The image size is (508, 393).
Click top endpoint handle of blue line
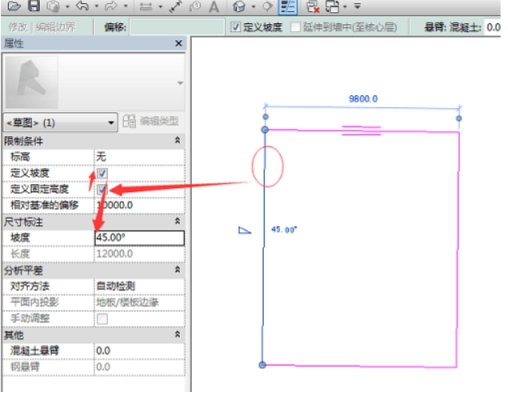coord(265,130)
